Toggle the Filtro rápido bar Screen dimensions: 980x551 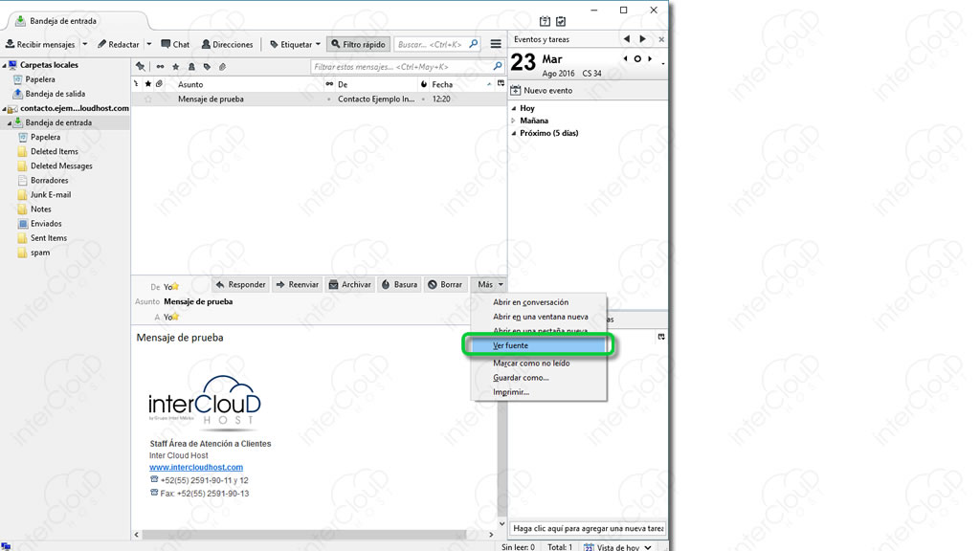tap(359, 44)
